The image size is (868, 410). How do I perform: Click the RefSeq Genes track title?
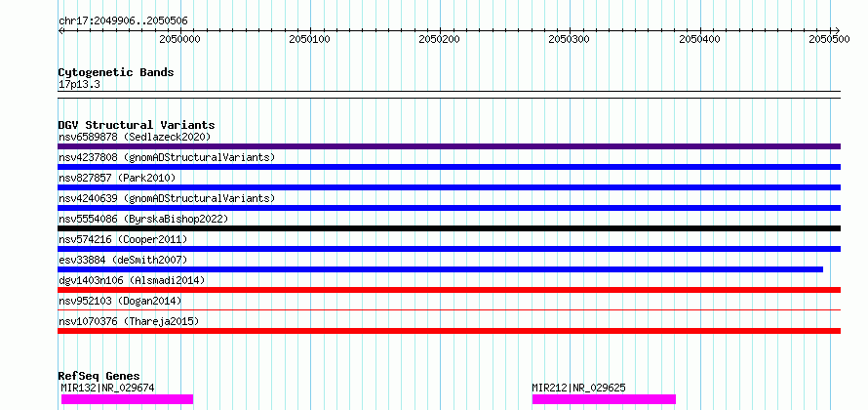[x=99, y=376]
